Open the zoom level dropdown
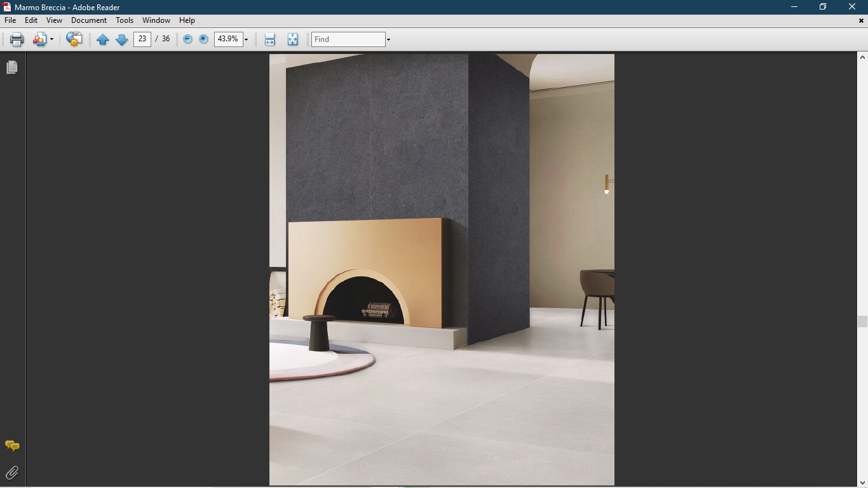The width and height of the screenshot is (868, 488). coord(246,39)
